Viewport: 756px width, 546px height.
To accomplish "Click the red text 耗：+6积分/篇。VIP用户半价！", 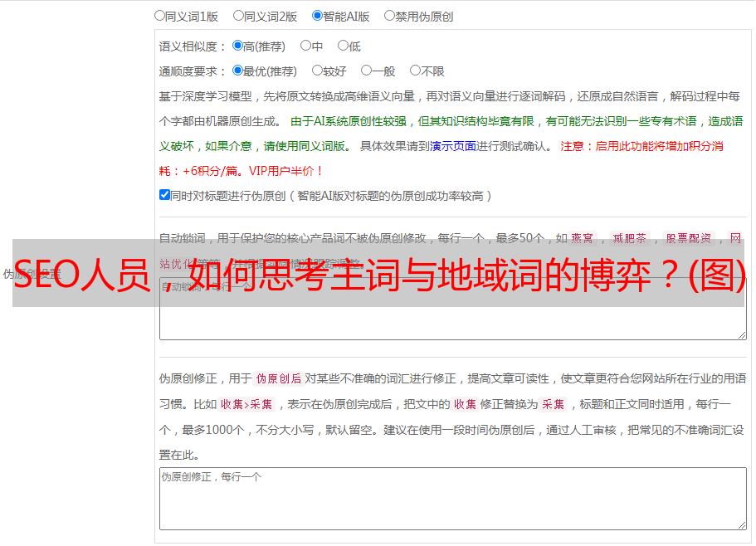I will (x=240, y=171).
